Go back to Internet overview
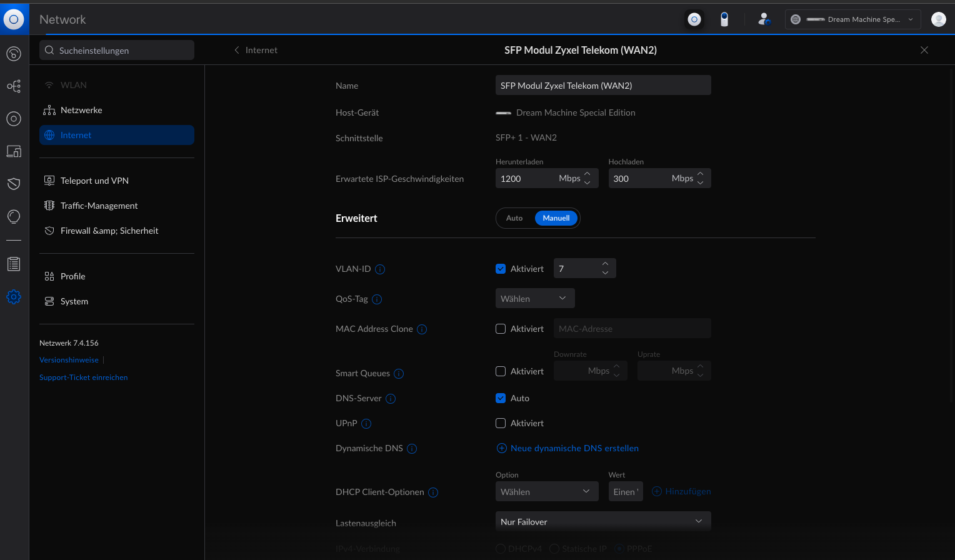The width and height of the screenshot is (955, 560). pyautogui.click(x=256, y=50)
